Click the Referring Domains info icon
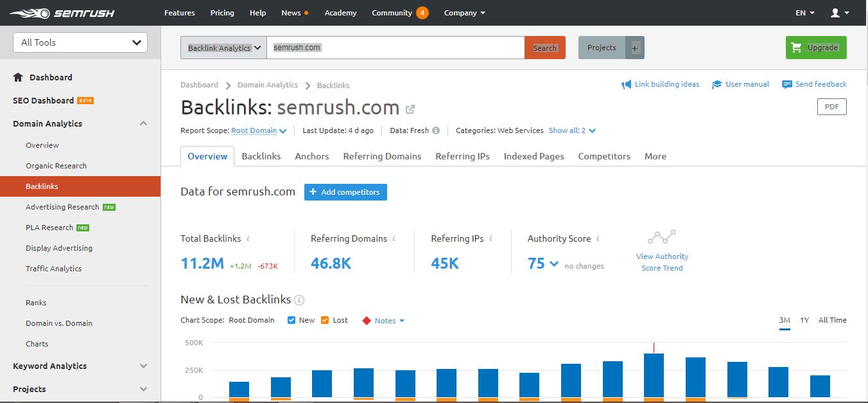 tap(394, 238)
